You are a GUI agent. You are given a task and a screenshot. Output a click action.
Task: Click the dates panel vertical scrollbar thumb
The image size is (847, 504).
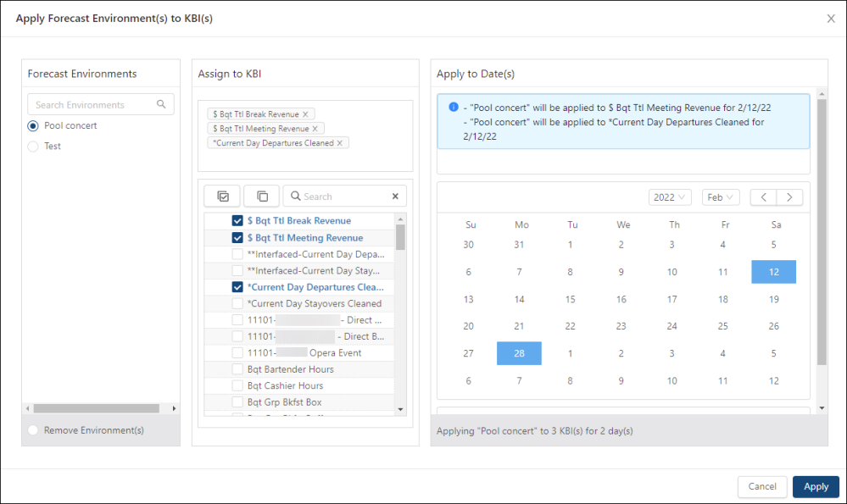[822, 232]
